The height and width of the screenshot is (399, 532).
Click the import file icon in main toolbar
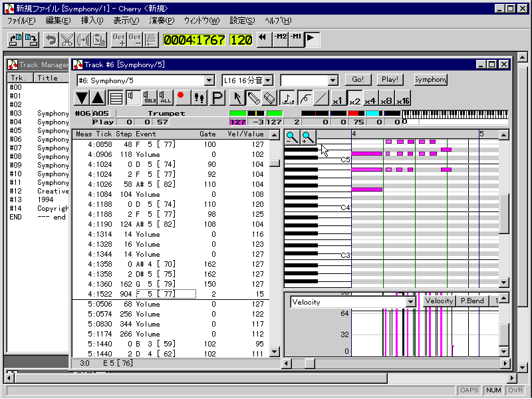click(x=15, y=40)
